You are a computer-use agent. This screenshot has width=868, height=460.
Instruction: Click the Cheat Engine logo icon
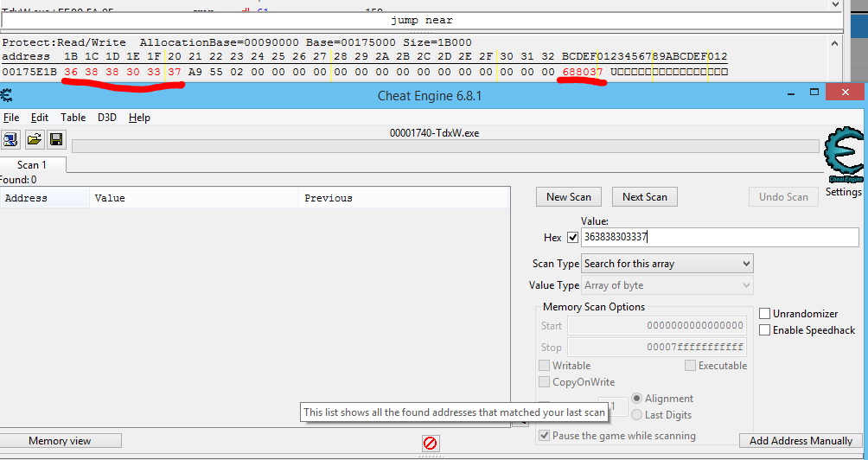[843, 157]
